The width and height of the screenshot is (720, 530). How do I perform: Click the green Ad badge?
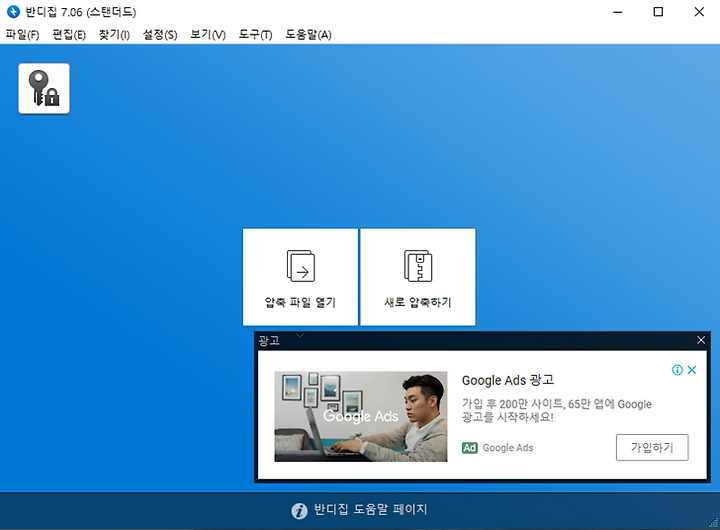470,448
